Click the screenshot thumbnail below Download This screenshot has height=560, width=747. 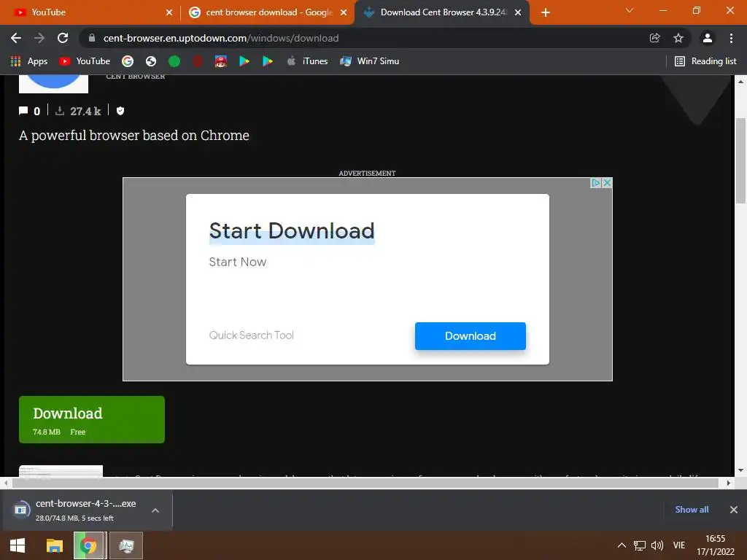click(x=61, y=470)
